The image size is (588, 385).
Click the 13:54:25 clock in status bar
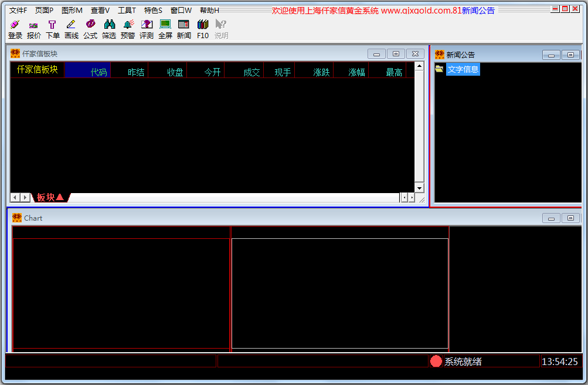[x=560, y=362]
